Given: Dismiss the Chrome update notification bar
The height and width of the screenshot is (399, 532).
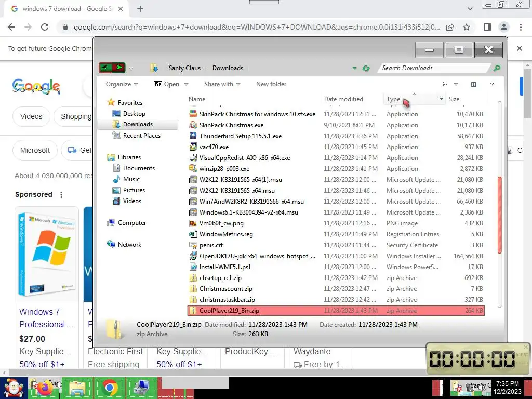Looking at the screenshot, I should (x=519, y=48).
